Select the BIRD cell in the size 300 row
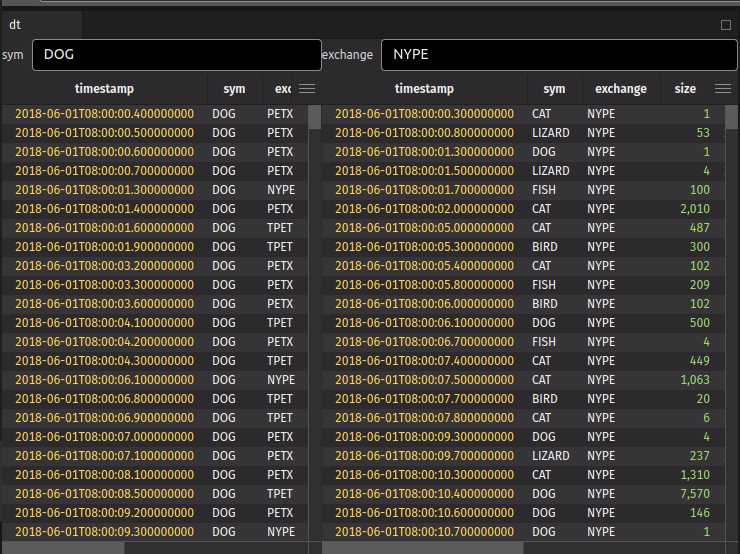Viewport: 740px width, 554px height. tap(544, 247)
